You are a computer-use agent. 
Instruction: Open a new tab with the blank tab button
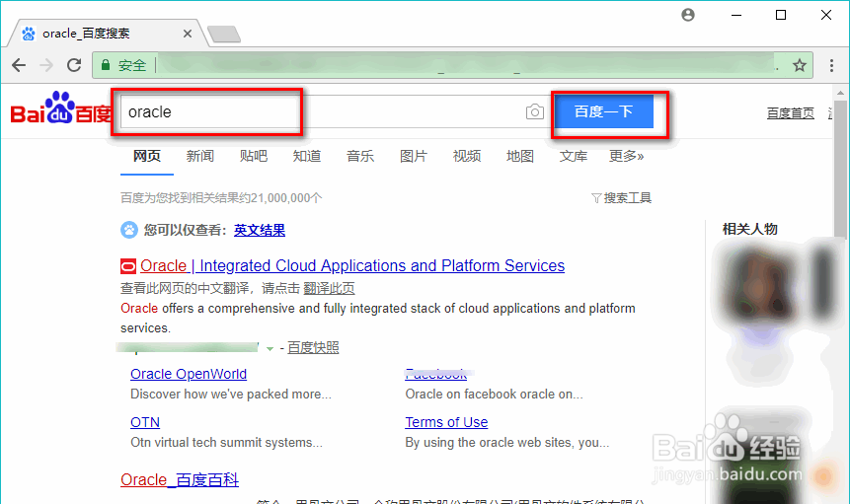pos(224,35)
